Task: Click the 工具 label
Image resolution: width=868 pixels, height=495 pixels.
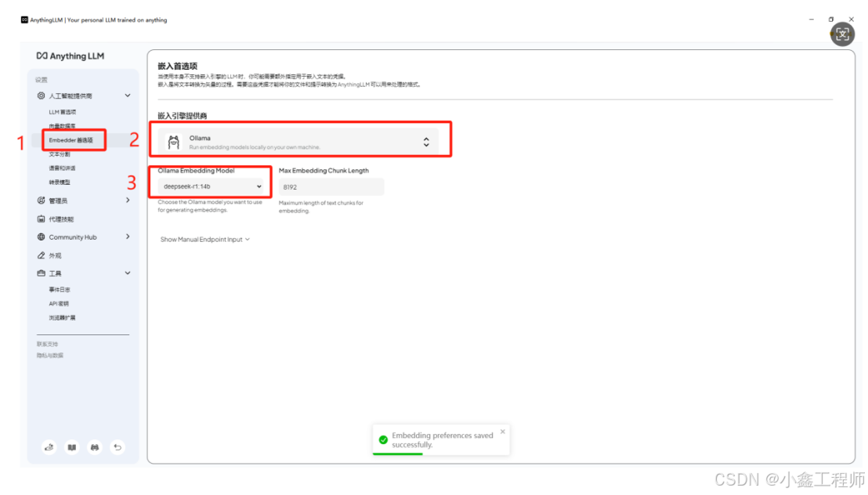Action: (55, 274)
